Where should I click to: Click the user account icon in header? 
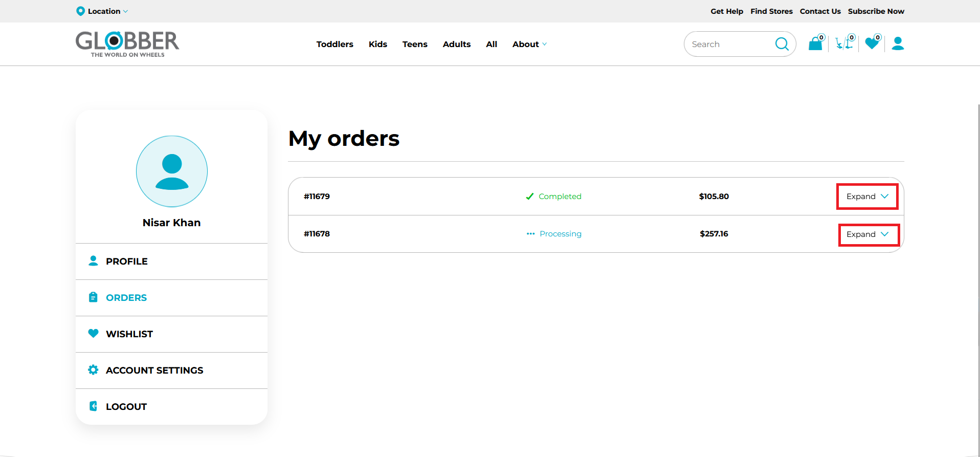898,43
